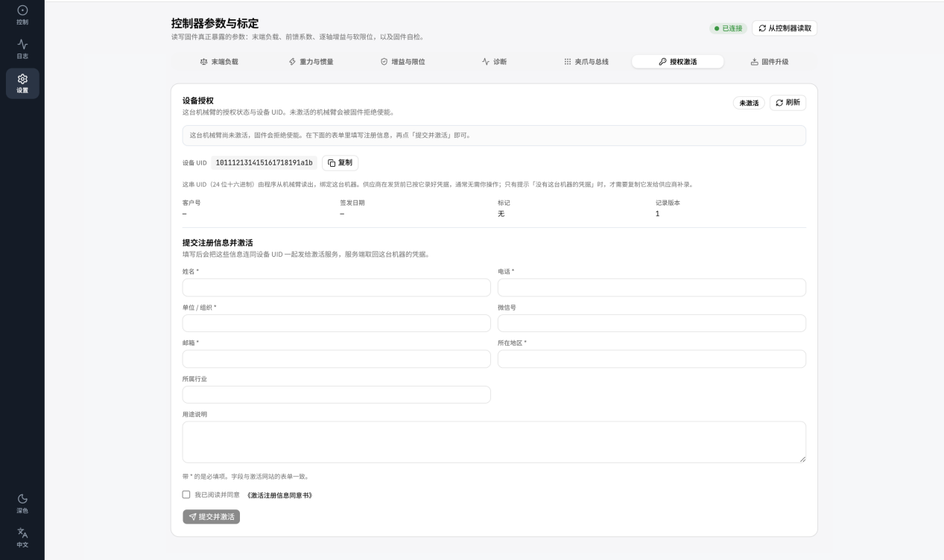Click the 用途说明 text area

click(x=494, y=442)
